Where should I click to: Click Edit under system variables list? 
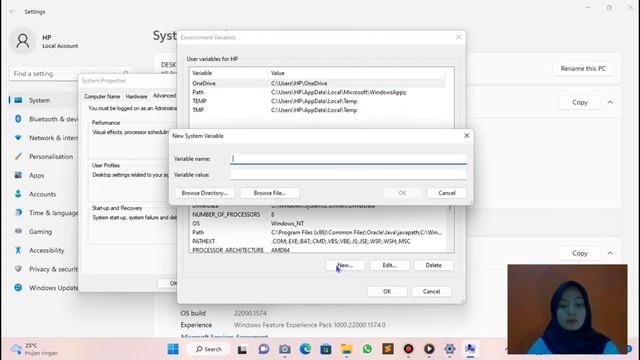(x=389, y=265)
